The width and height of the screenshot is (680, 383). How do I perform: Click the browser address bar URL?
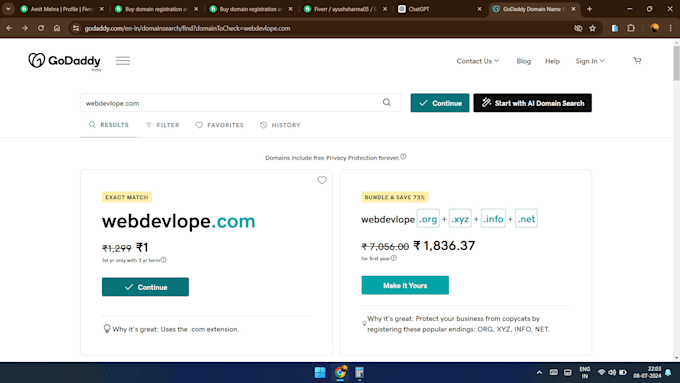187,28
